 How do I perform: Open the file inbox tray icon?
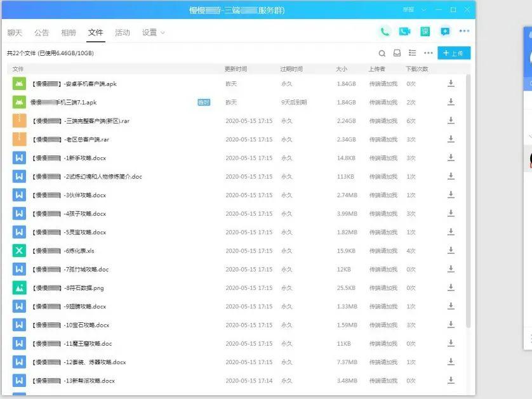point(397,53)
